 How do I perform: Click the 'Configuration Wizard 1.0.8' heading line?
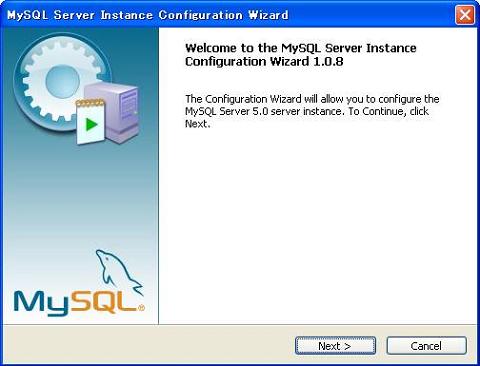coord(264,62)
